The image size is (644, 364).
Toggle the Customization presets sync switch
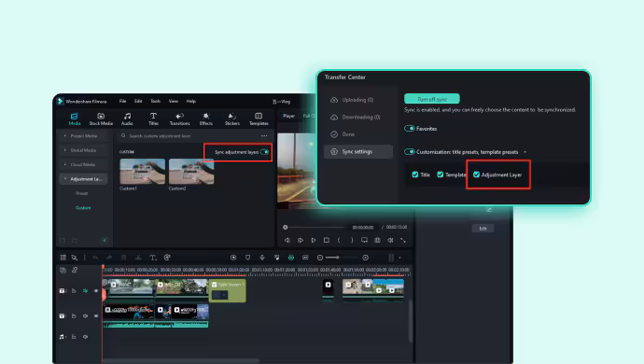[x=409, y=152]
